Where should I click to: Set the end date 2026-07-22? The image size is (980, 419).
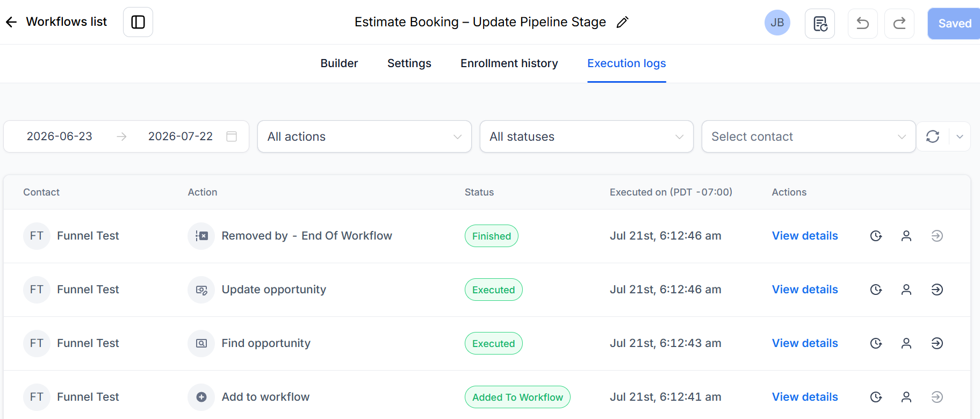click(181, 136)
